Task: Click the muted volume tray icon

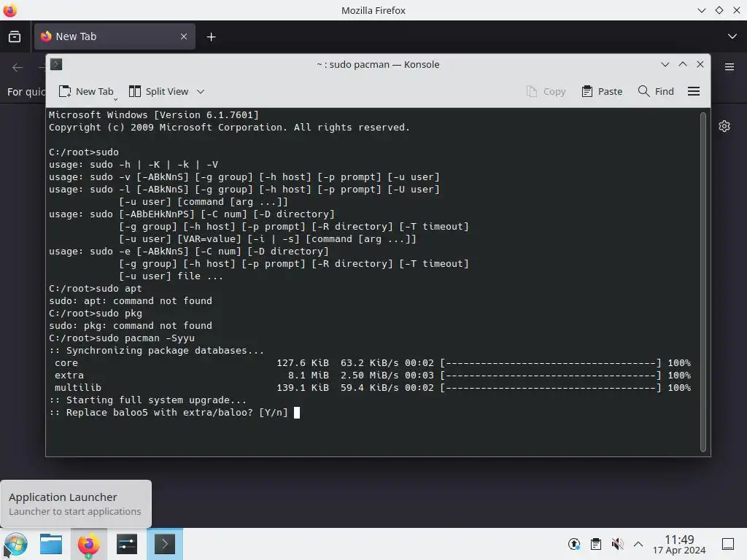Action: pyautogui.click(x=617, y=544)
